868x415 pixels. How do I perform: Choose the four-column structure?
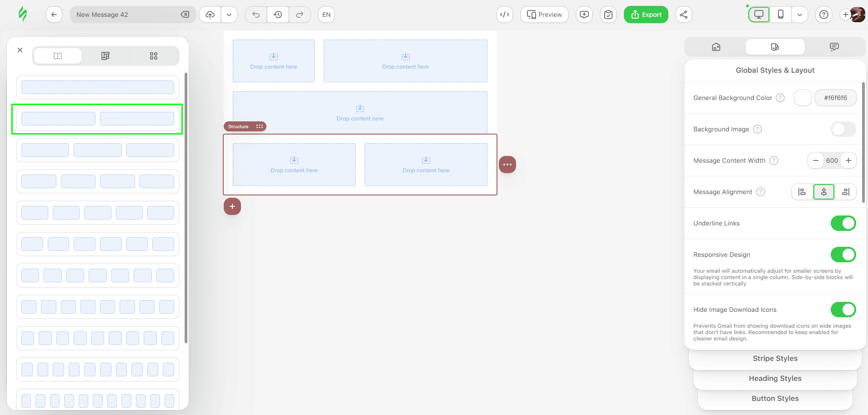click(98, 181)
